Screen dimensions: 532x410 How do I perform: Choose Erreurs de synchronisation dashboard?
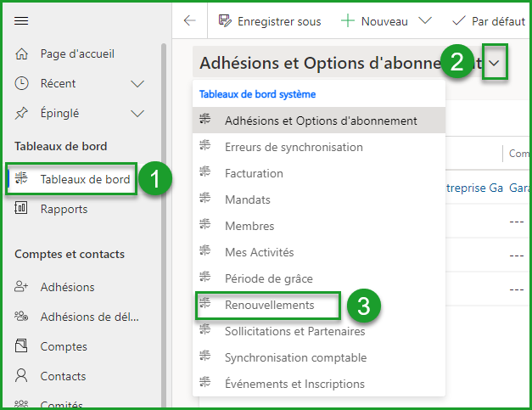(x=294, y=147)
